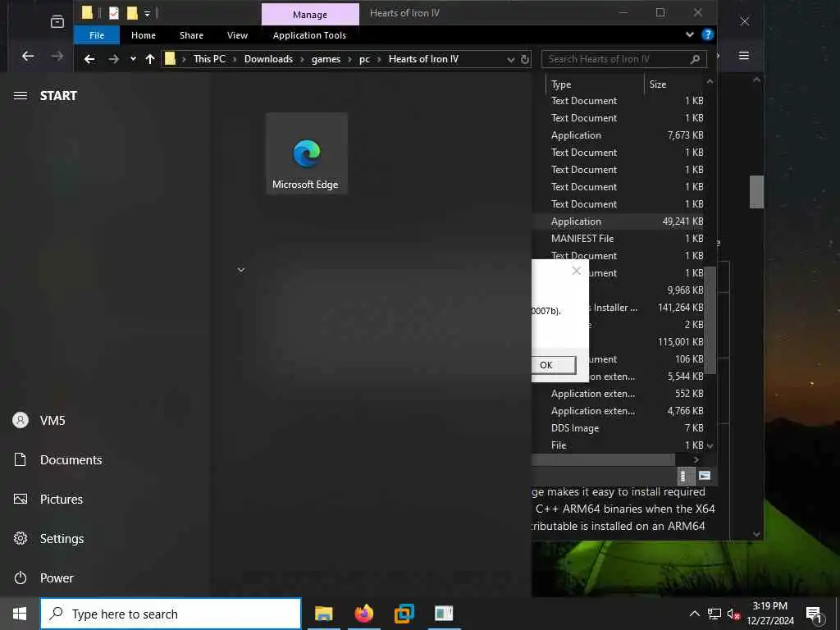
Task: Open the notification center icon
Action: coord(814,614)
